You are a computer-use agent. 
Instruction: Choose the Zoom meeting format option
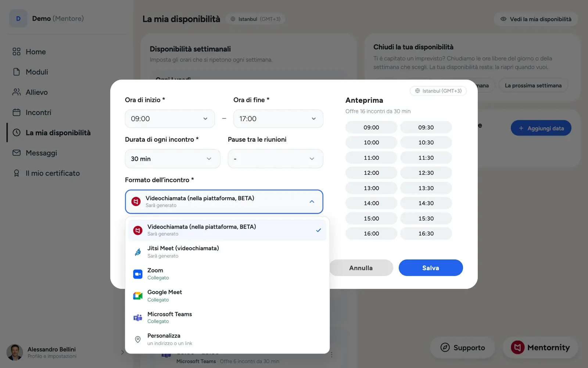coord(227,274)
